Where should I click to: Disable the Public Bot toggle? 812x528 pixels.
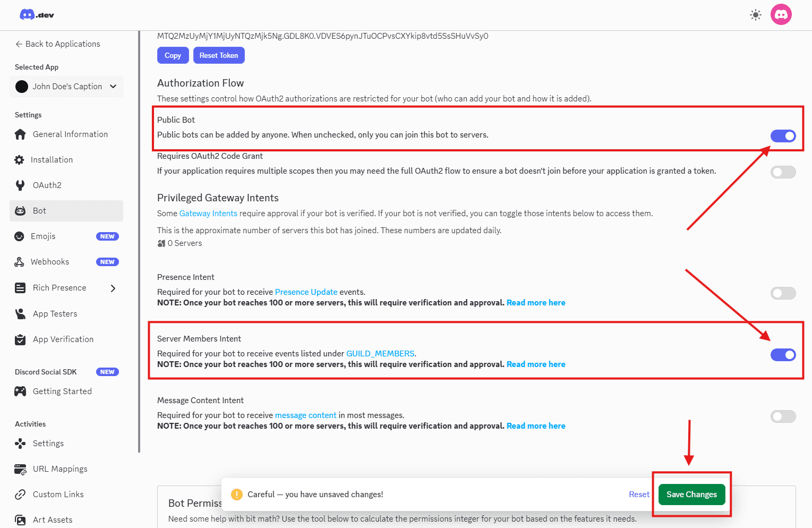783,136
